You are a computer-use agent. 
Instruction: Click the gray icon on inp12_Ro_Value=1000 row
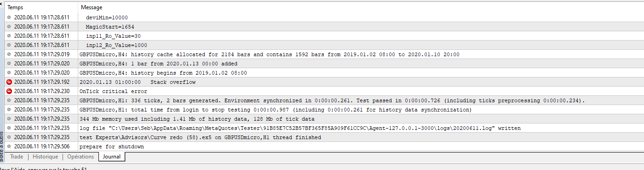click(x=9, y=45)
